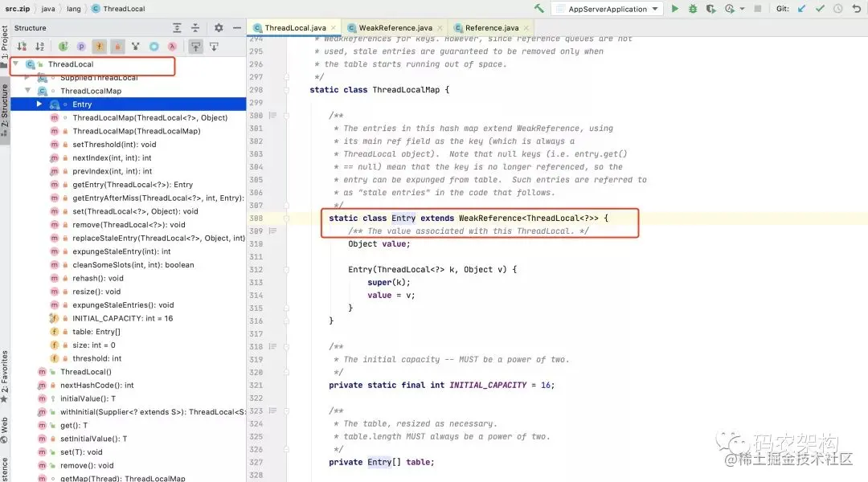
Task: Toggle Show Lambdas filter
Action: (x=172, y=47)
